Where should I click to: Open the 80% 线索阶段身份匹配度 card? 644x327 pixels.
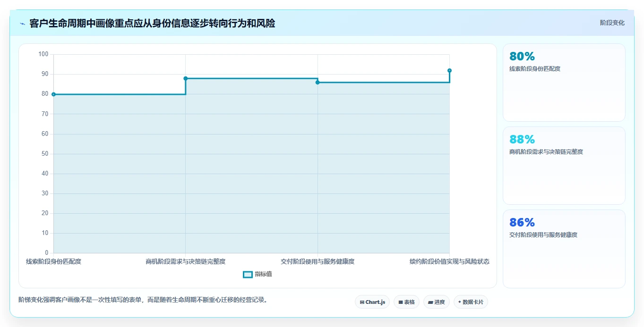[x=564, y=83]
